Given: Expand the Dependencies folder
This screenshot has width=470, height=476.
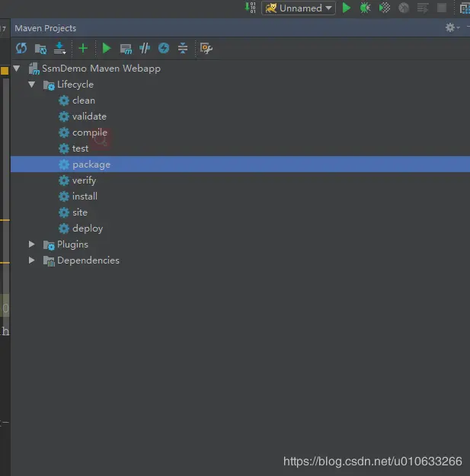Looking at the screenshot, I should pyautogui.click(x=31, y=260).
